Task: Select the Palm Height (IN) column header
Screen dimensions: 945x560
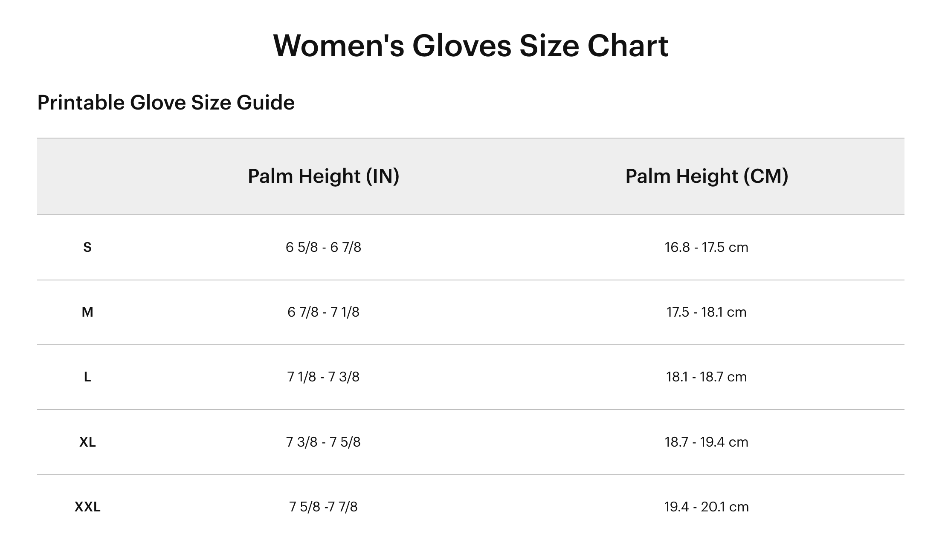Action: pos(323,176)
